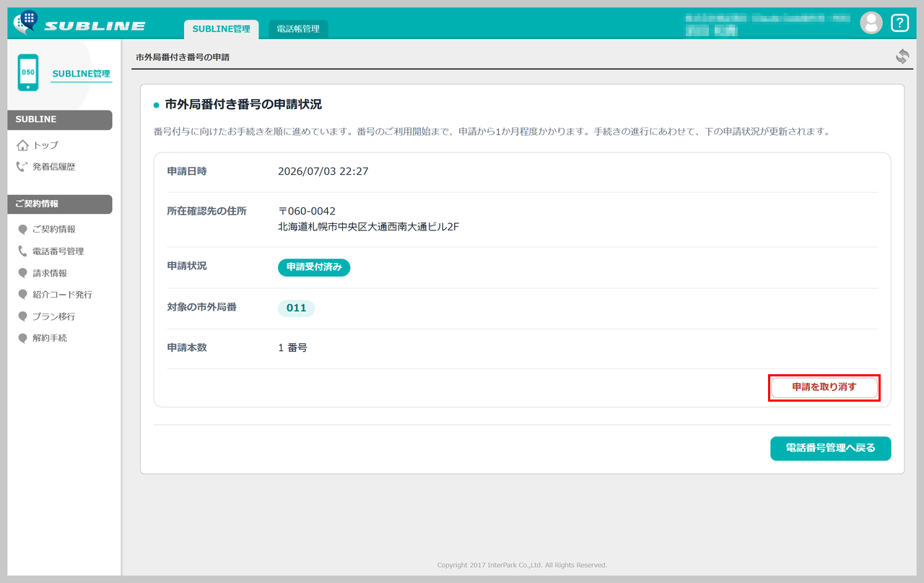
Task: Click the SUBLINE sidebar section header
Action: pos(60,120)
